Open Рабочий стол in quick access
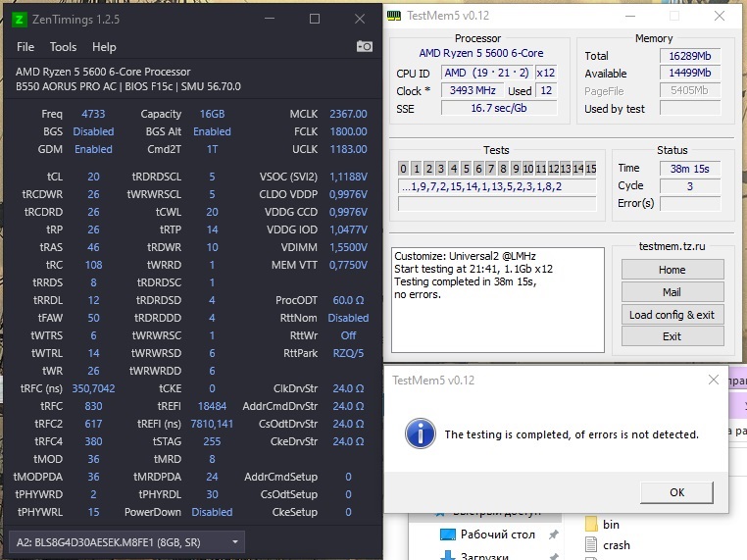This screenshot has width=747, height=560. [497, 535]
